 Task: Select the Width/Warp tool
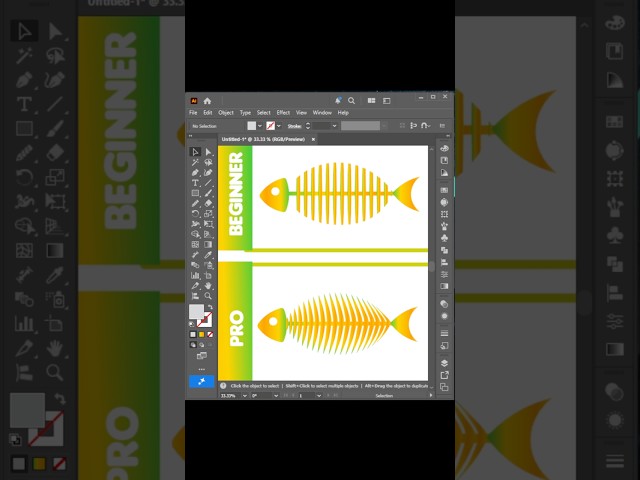tap(195, 224)
